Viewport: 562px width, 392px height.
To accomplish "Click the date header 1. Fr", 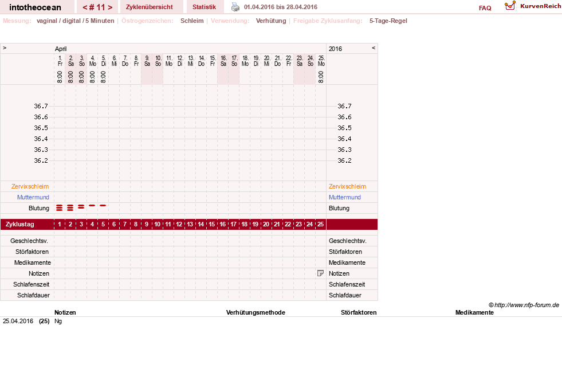I will pyautogui.click(x=60, y=61).
